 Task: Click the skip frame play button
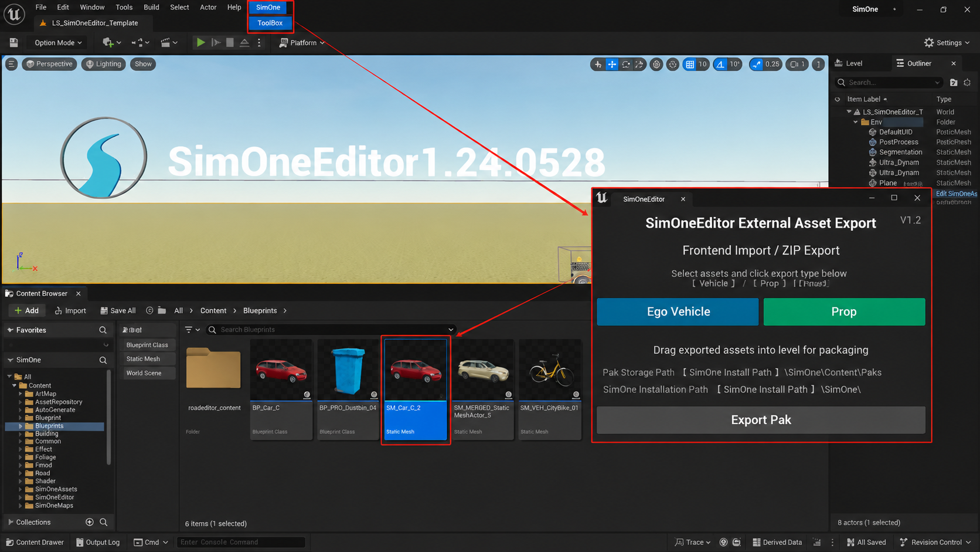click(216, 42)
